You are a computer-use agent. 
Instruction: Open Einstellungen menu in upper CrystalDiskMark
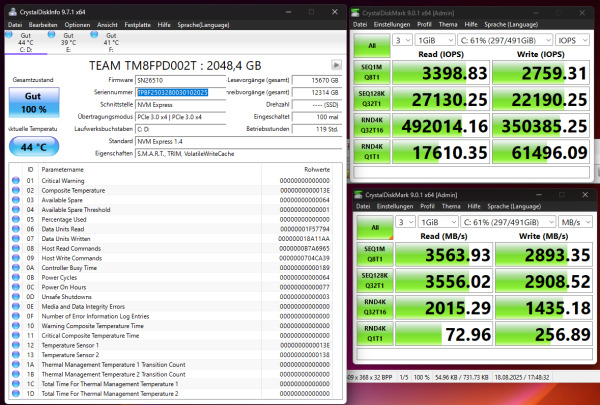coord(392,24)
